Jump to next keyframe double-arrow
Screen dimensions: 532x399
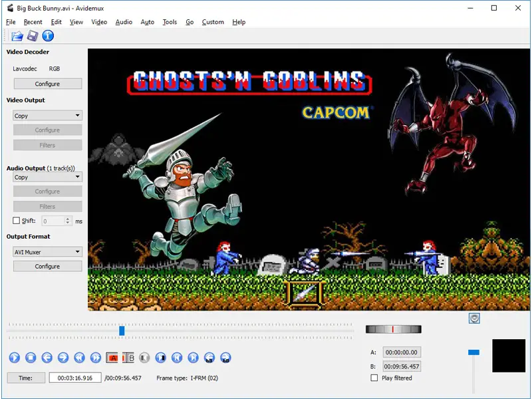tap(96, 358)
